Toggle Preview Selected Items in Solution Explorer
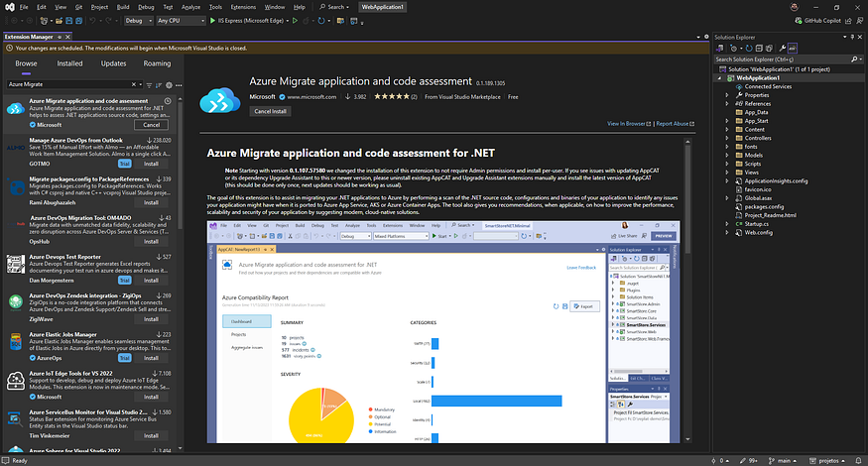 793,49
